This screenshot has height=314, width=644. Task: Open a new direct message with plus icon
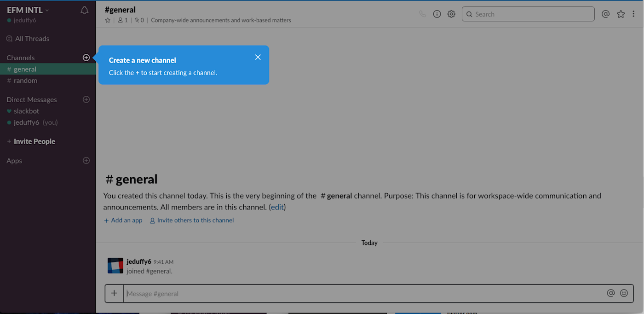point(86,99)
